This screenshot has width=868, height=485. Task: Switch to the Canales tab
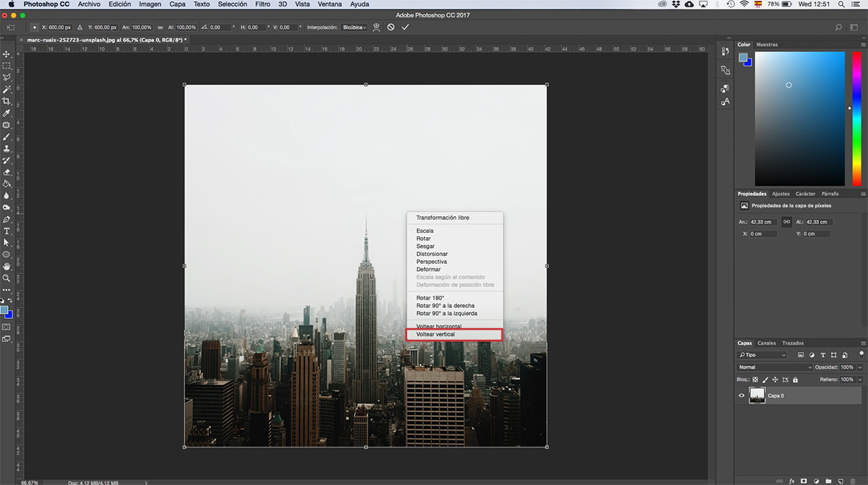tap(766, 343)
